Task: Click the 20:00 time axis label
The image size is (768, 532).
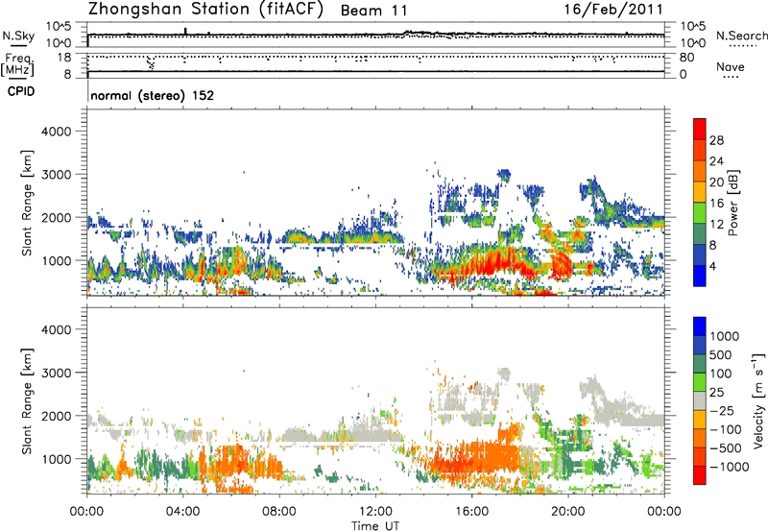Action: [567, 512]
